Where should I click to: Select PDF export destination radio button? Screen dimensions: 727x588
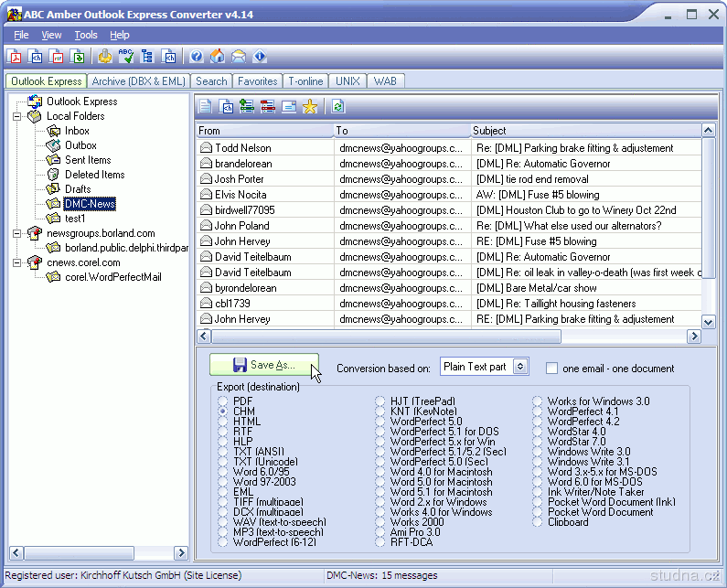point(223,401)
